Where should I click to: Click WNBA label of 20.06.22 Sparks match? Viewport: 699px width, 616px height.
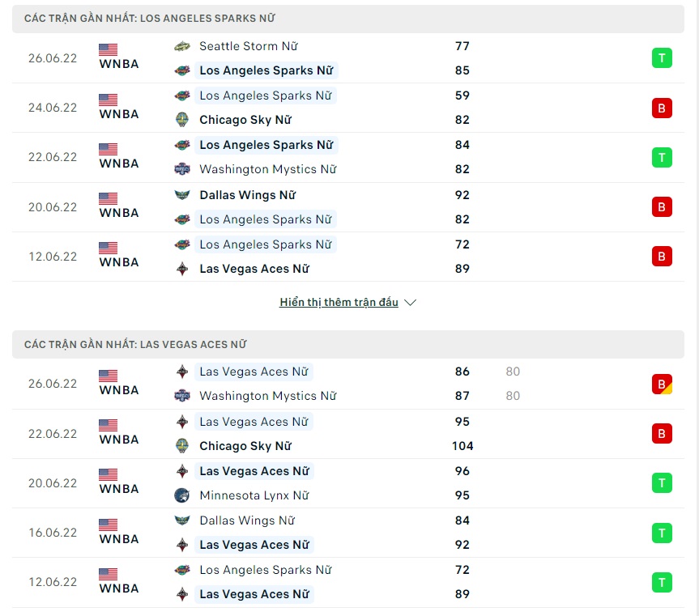click(x=119, y=213)
